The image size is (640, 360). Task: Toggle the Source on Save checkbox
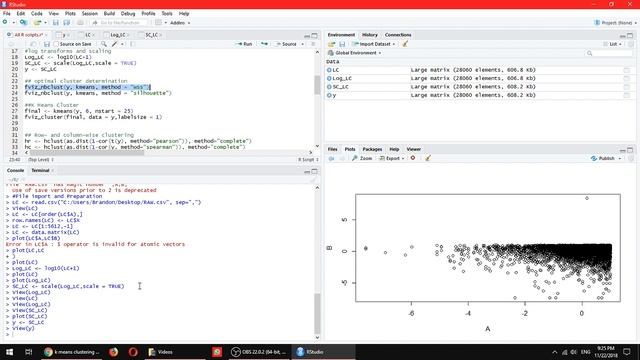(56, 44)
